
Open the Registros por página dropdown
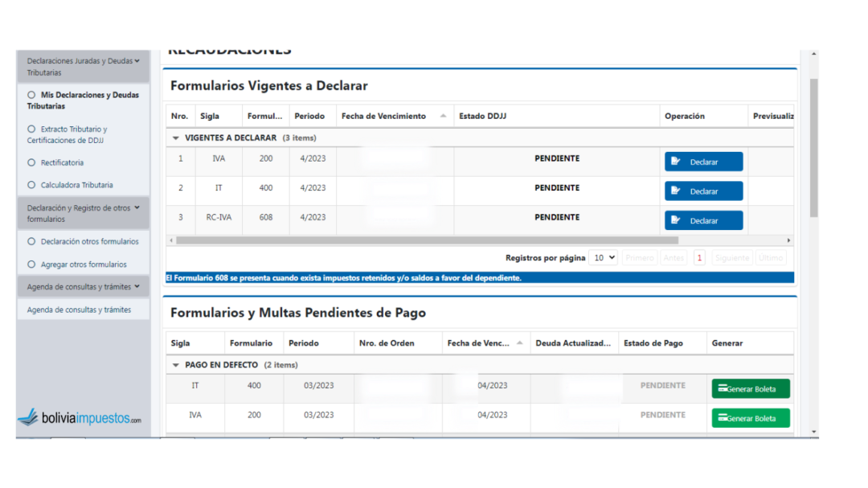pyautogui.click(x=603, y=258)
